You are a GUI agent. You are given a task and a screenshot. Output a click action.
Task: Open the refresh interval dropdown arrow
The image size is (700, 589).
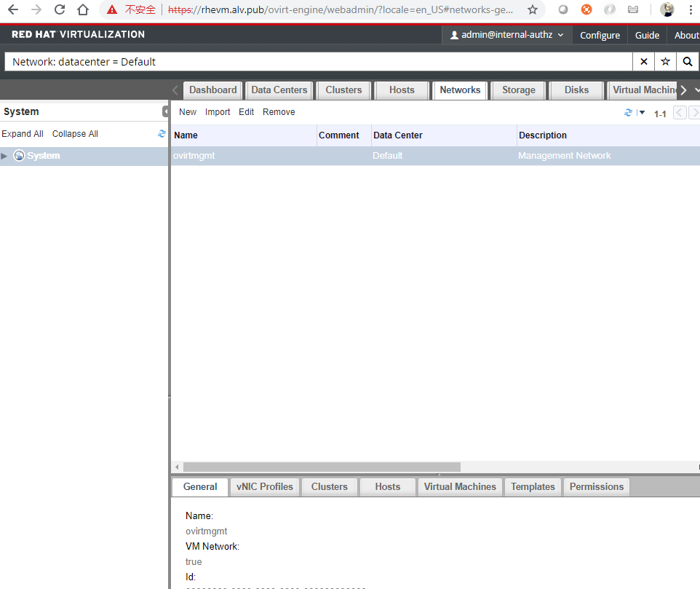point(642,113)
